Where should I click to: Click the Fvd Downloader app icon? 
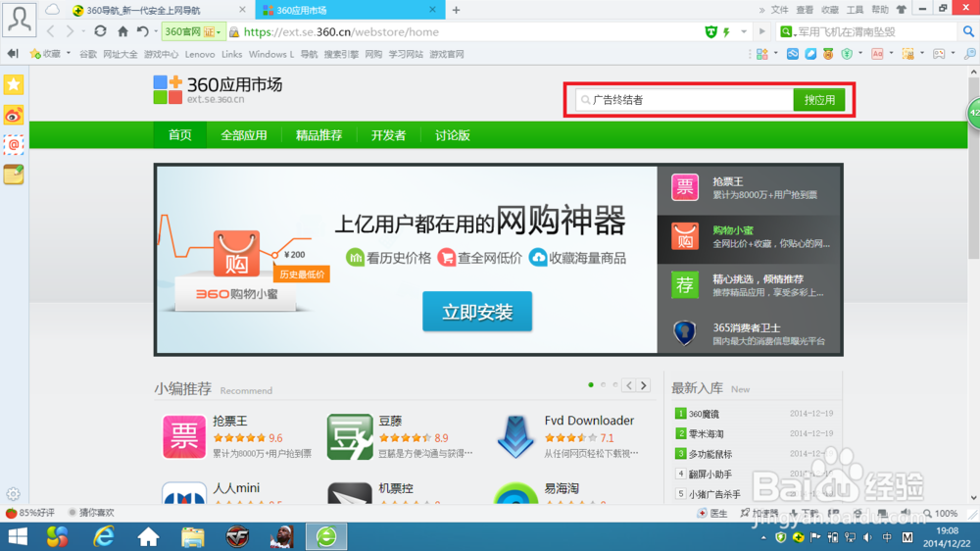point(515,436)
